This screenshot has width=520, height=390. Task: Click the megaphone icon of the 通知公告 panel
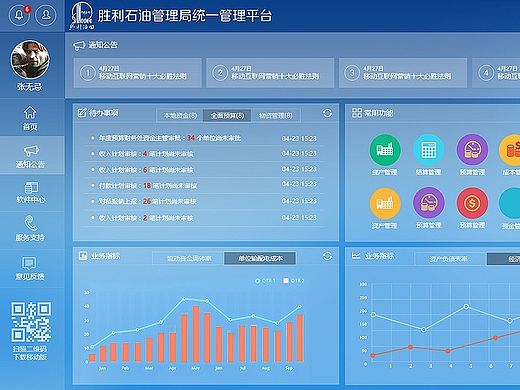(79, 46)
